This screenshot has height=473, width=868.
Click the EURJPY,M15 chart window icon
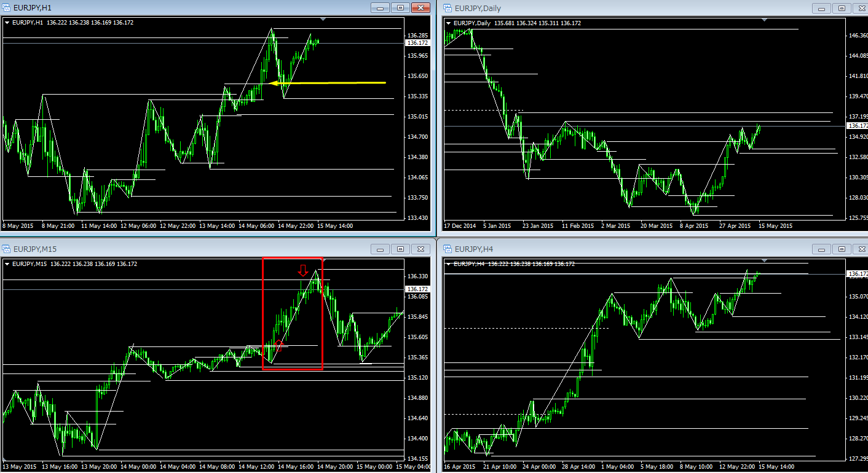(7, 249)
